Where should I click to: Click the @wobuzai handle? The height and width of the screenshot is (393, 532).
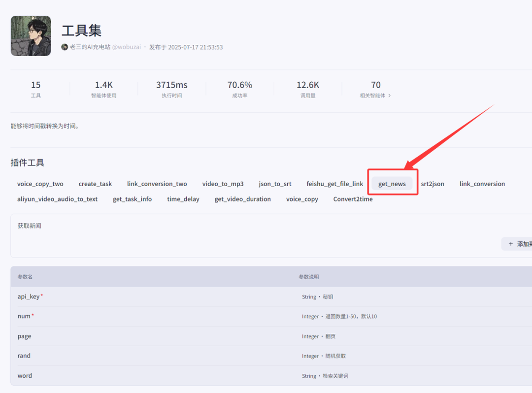(127, 47)
